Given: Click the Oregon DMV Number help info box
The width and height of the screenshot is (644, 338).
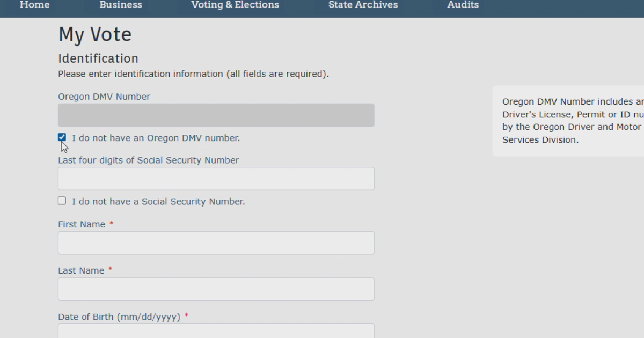Looking at the screenshot, I should coord(569,121).
